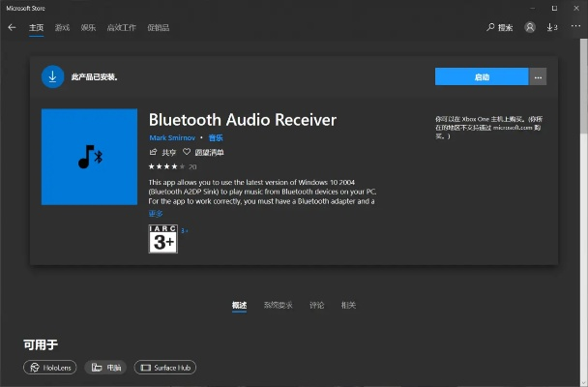Select the Surface Hub device chip
This screenshot has width=588, height=387.
pyautogui.click(x=164, y=368)
